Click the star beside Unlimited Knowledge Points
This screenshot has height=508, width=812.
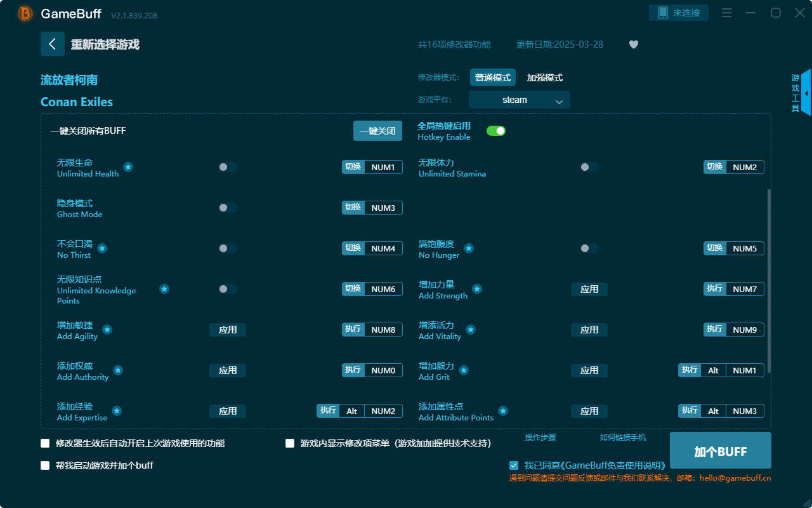point(164,289)
